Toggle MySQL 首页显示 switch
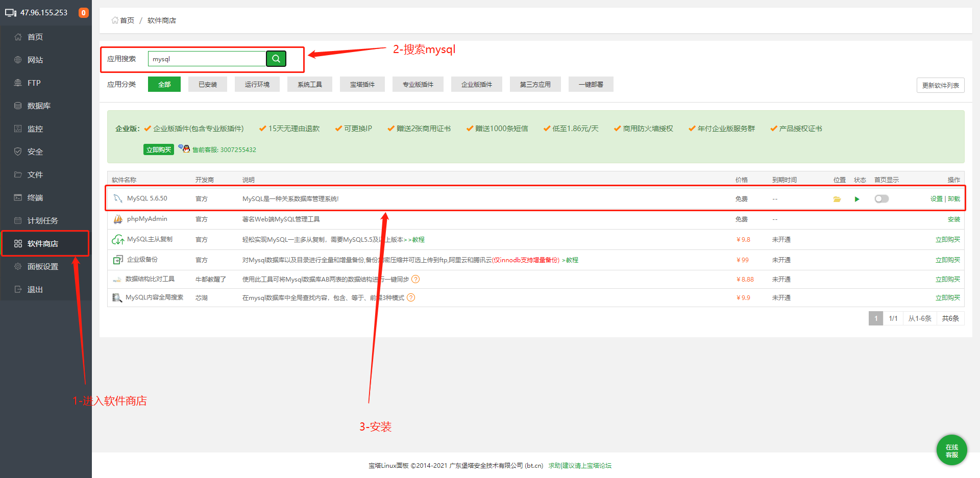 (x=881, y=199)
